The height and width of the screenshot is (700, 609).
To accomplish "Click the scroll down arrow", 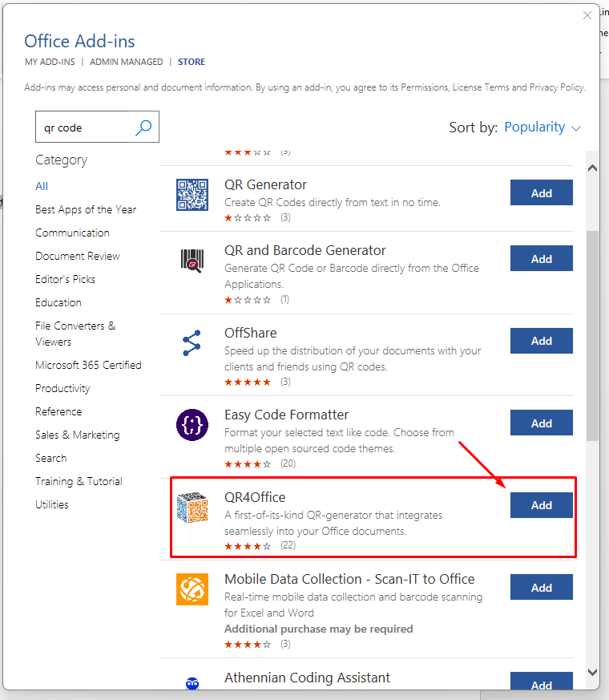I will tap(592, 672).
